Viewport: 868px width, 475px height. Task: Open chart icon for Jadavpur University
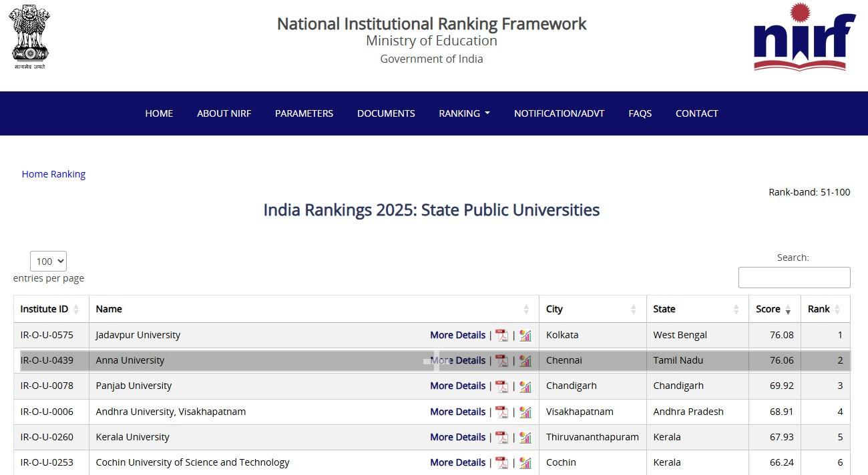coord(525,335)
